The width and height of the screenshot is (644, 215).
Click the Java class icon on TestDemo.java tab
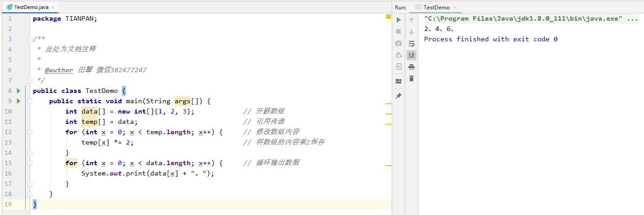[9, 7]
